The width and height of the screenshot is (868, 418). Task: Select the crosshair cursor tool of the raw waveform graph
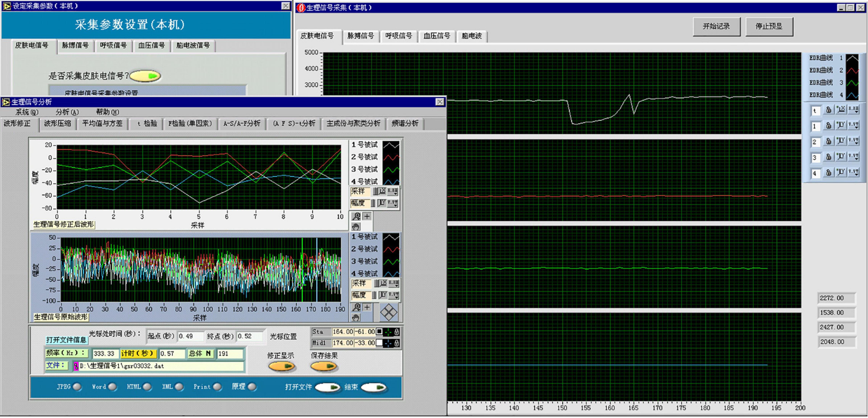[367, 307]
